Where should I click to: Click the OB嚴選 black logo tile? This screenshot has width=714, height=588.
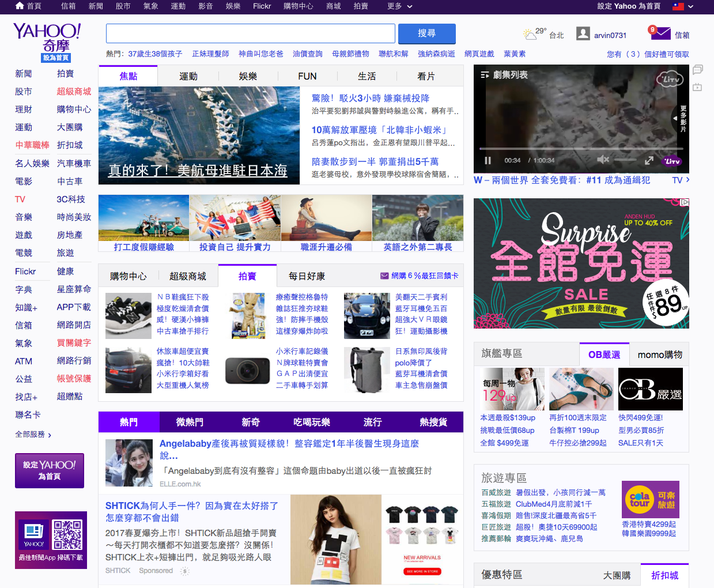[651, 389]
